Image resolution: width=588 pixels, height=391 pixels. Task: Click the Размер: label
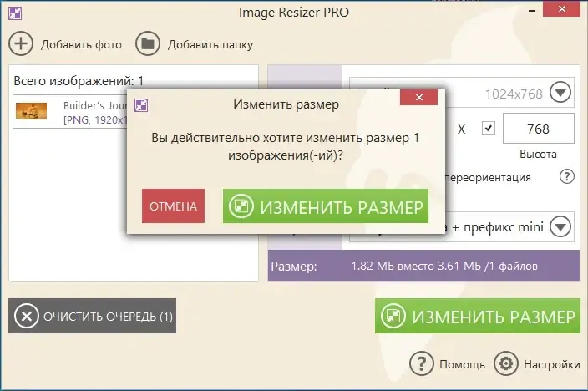point(294,267)
